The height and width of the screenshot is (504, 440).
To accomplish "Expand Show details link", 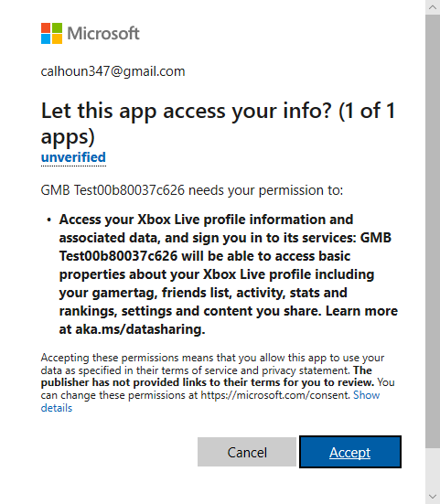I will pyautogui.click(x=210, y=402).
